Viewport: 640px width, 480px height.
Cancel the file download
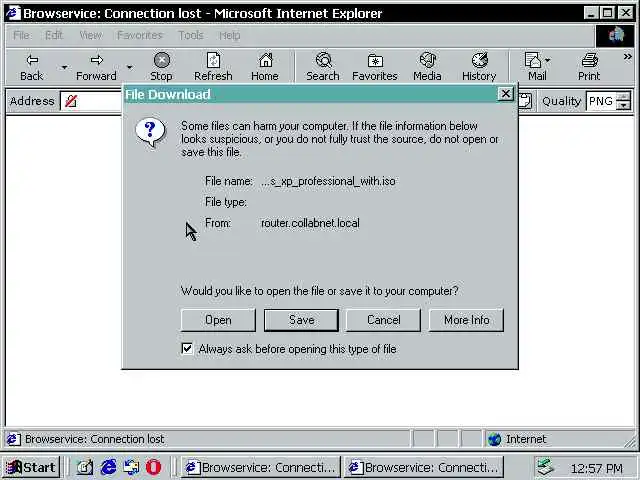click(383, 320)
